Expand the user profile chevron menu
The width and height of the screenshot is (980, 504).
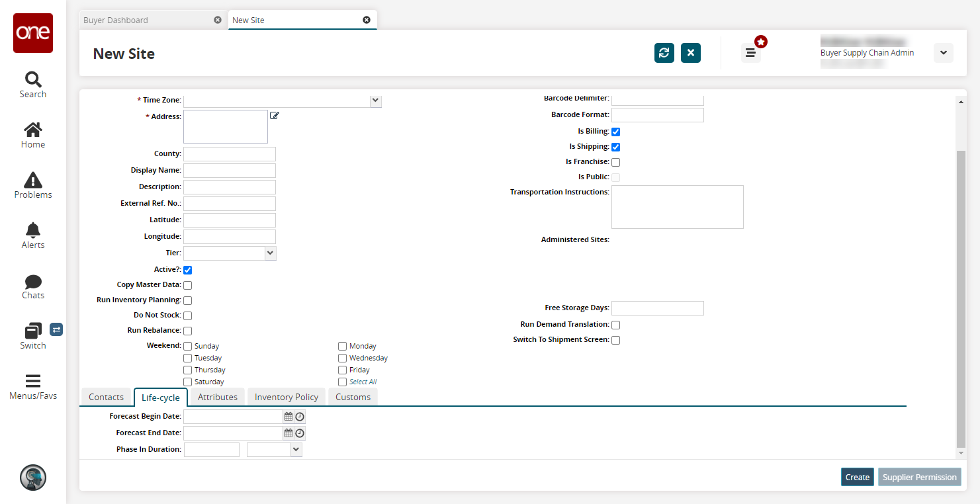(943, 53)
